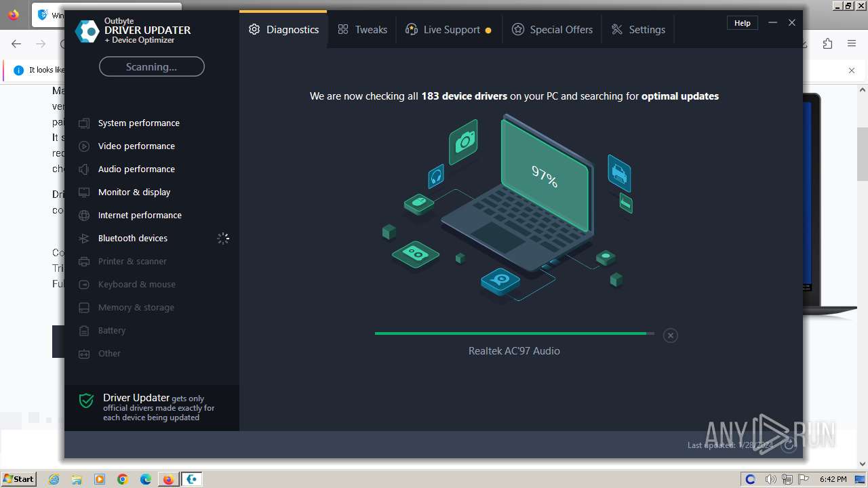Open Firefox hamburger menu
The height and width of the screenshot is (488, 868).
[852, 44]
